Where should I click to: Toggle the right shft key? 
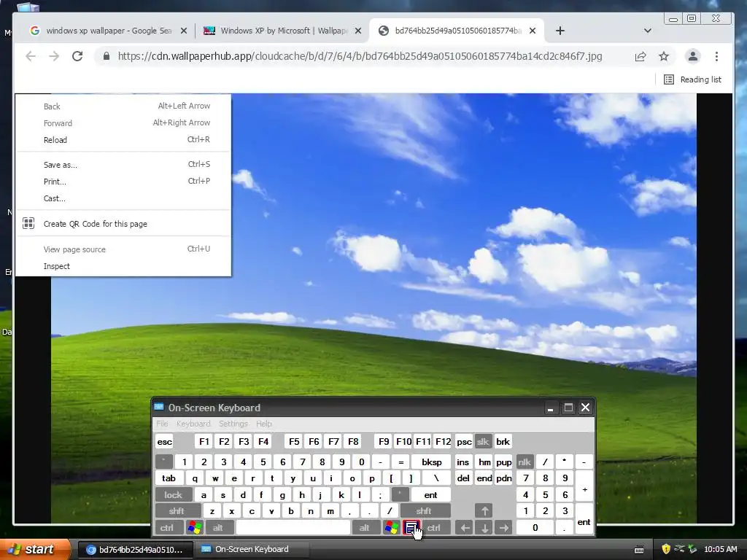coord(424,511)
